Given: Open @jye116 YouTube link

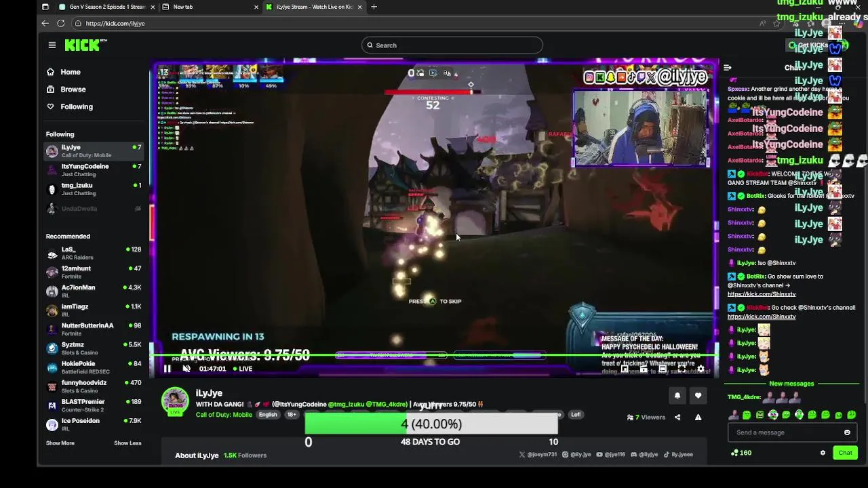Looking at the screenshot, I should coord(610,455).
